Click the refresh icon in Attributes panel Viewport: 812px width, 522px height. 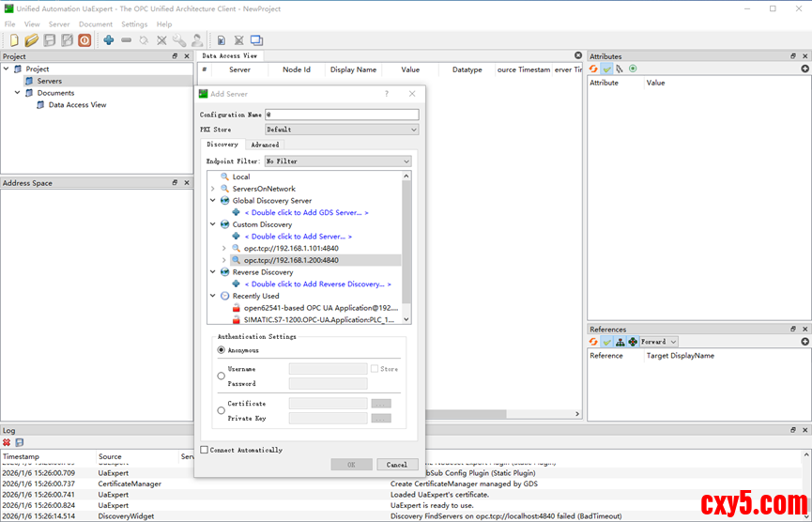click(x=594, y=69)
